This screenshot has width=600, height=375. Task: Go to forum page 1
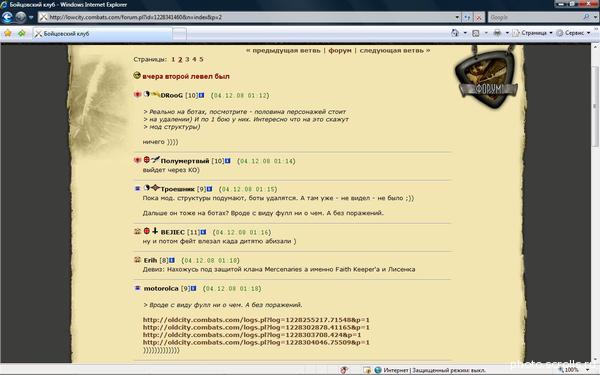point(173,59)
